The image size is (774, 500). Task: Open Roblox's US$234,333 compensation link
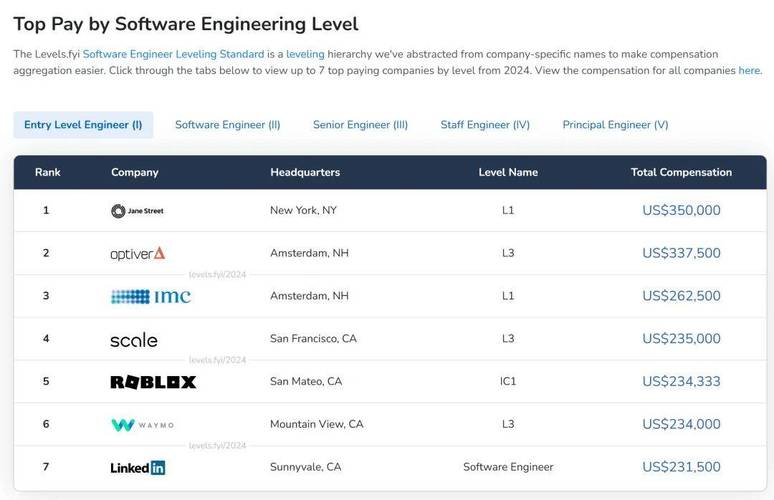click(681, 382)
